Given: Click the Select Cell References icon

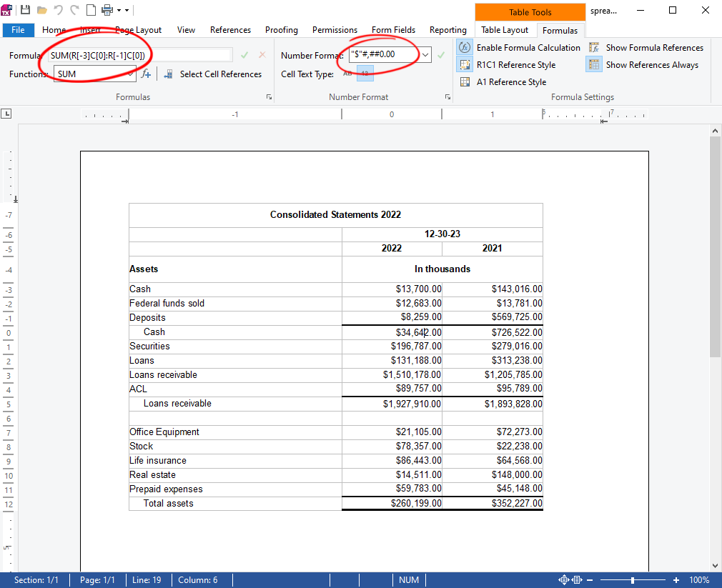Looking at the screenshot, I should [167, 74].
